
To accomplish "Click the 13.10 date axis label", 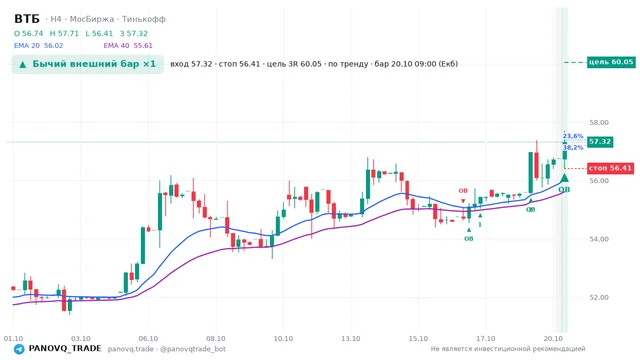I will click(351, 339).
